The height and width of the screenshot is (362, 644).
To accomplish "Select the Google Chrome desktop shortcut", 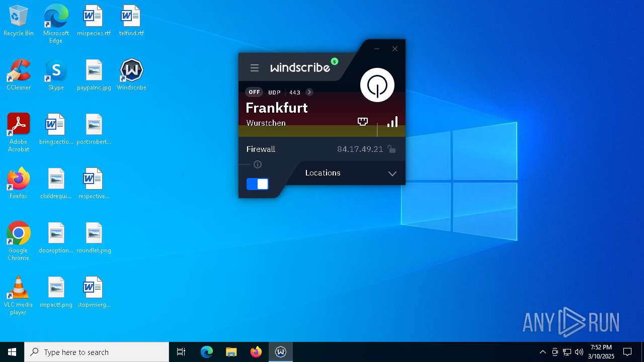I will point(19,241).
